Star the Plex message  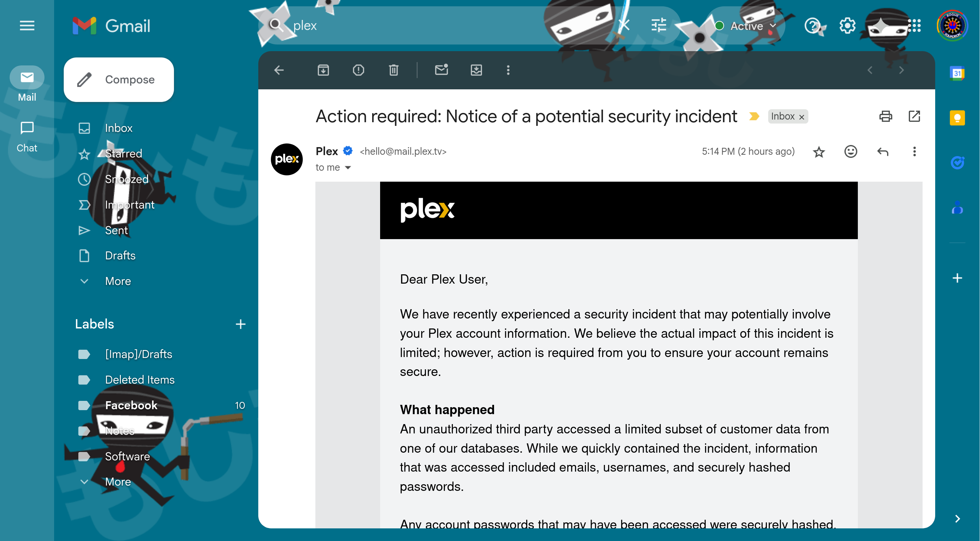pyautogui.click(x=818, y=152)
